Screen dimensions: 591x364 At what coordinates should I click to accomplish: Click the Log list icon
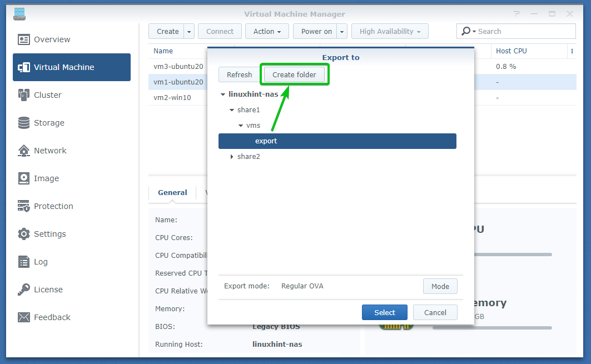pyautogui.click(x=24, y=262)
